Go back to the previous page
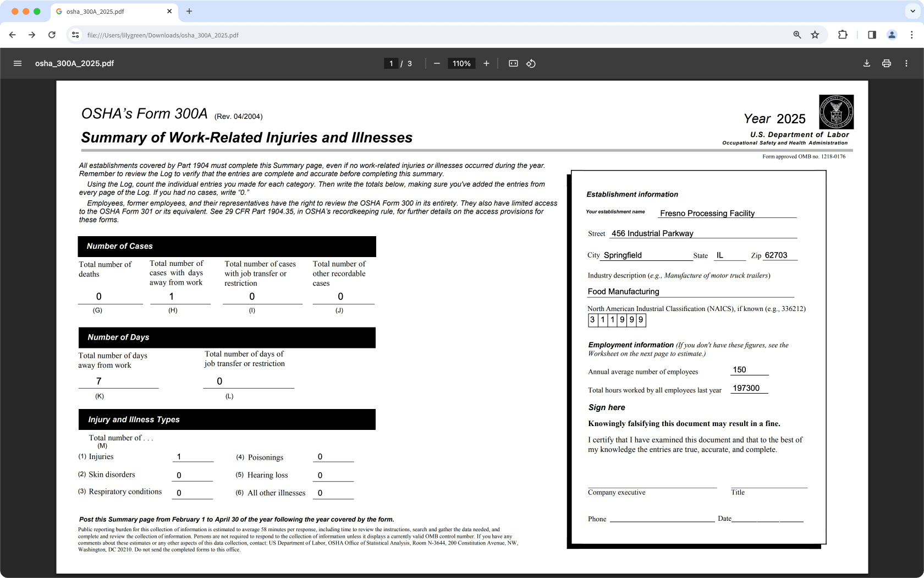924x578 pixels. coord(12,35)
